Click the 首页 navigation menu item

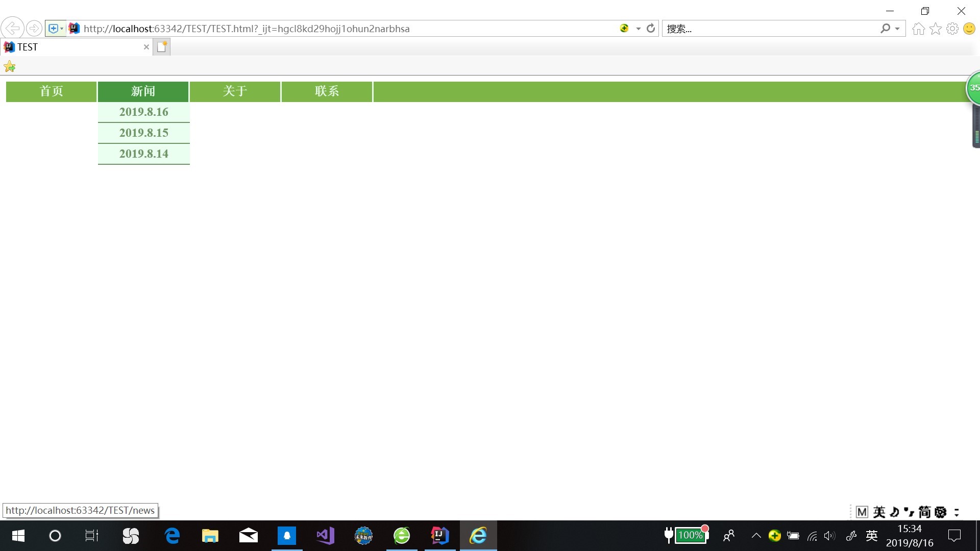(52, 91)
